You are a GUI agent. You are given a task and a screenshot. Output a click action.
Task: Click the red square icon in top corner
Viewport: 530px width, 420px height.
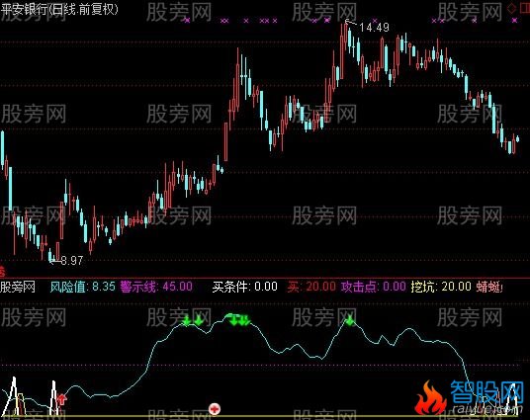[525, 9]
